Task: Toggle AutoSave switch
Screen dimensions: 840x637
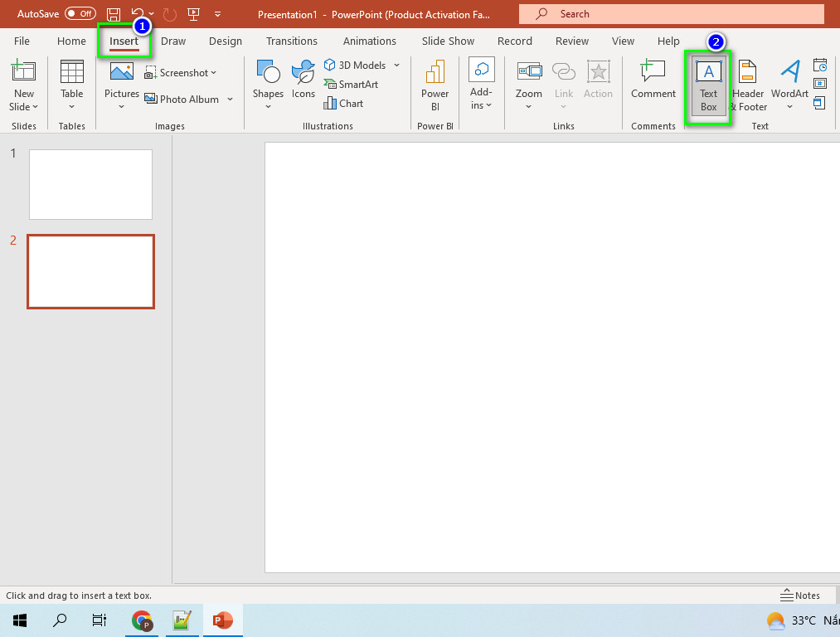Action: coord(80,14)
